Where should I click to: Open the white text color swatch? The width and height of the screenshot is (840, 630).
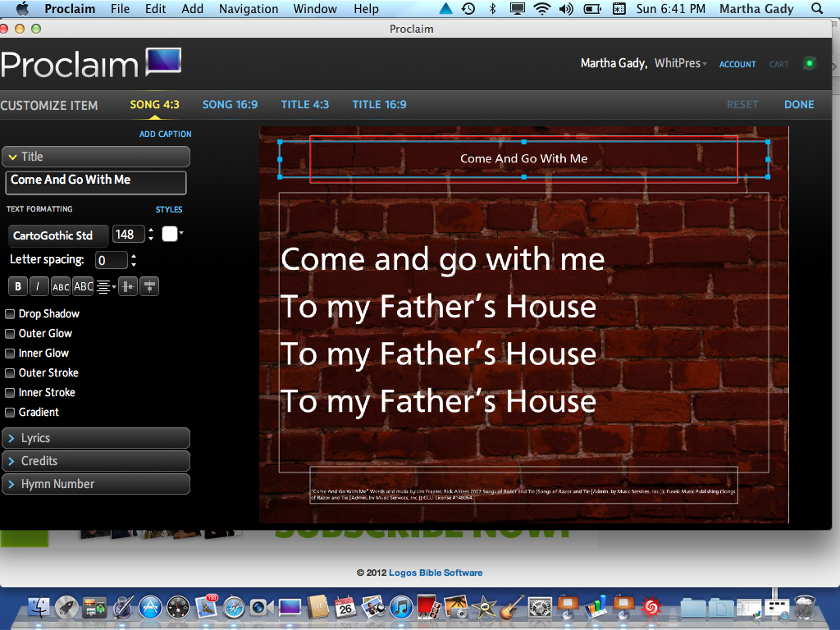(x=169, y=234)
